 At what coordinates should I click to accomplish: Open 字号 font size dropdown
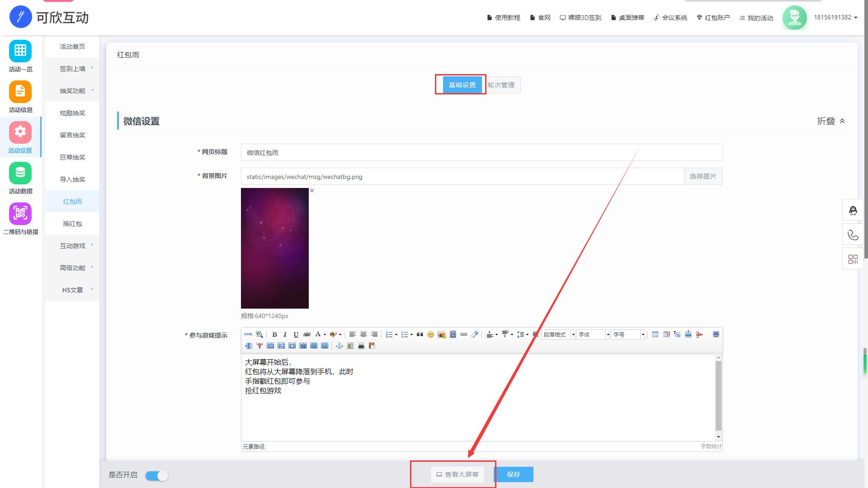pyautogui.click(x=628, y=334)
